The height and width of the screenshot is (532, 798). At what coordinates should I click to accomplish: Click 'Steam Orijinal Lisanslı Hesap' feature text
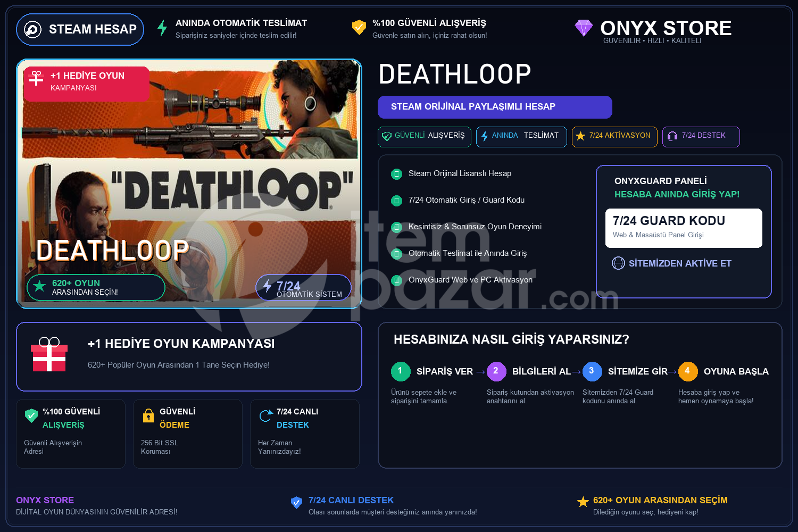pos(460,173)
